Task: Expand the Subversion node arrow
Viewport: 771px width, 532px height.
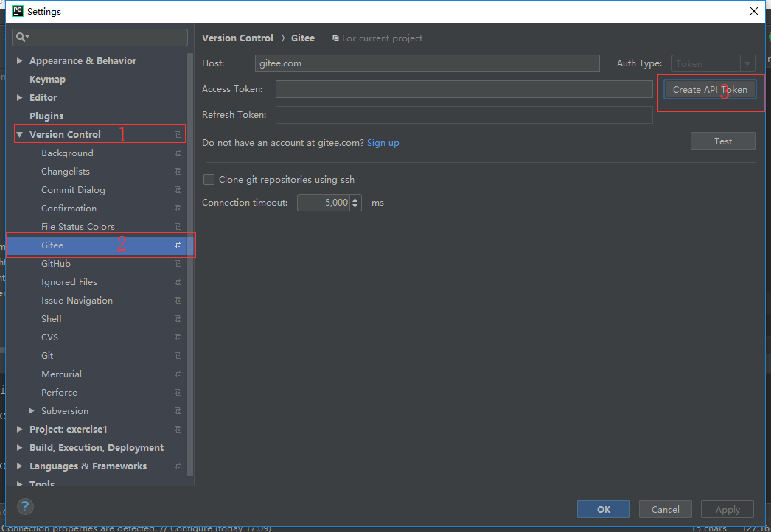Action: (32, 410)
